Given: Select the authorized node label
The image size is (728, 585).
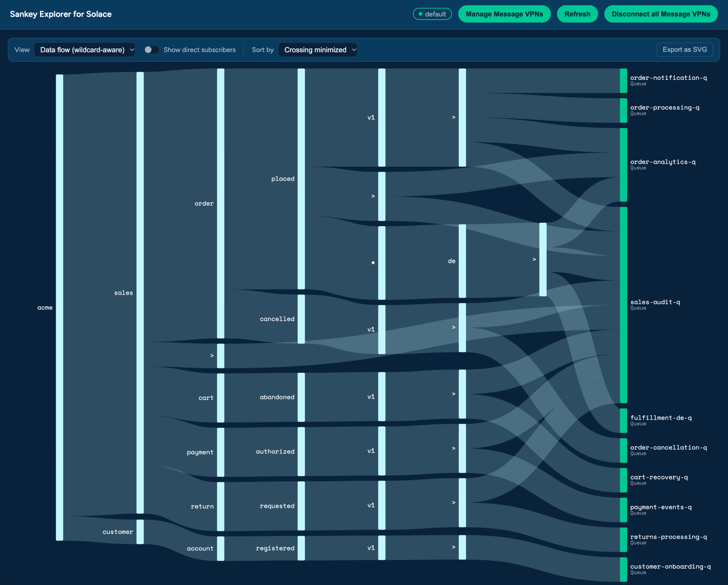Looking at the screenshot, I should (x=275, y=451).
